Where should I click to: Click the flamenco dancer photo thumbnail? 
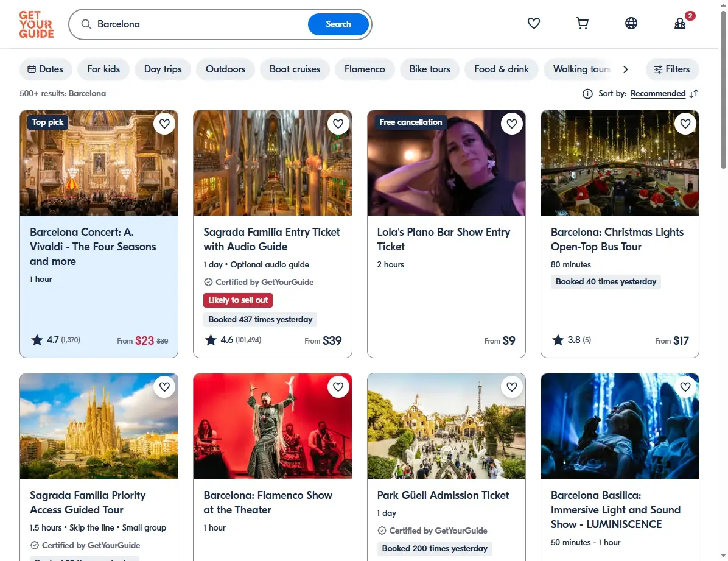273,426
